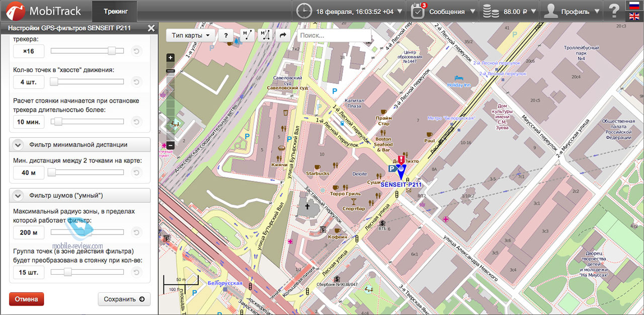Viewport: 644px width, 315px height.
Task: Click the red Отмена button
Action: 27,299
